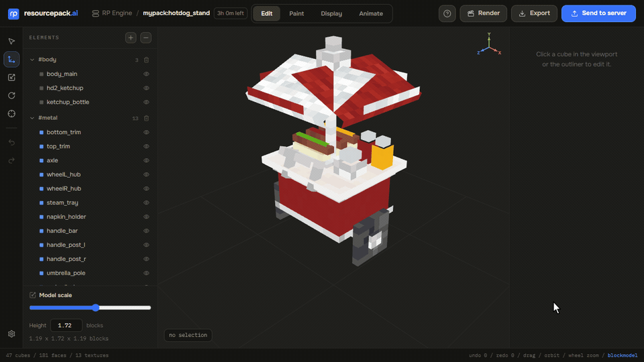Click the undo arrow icon
Image resolution: width=644 pixels, height=362 pixels.
click(11, 142)
